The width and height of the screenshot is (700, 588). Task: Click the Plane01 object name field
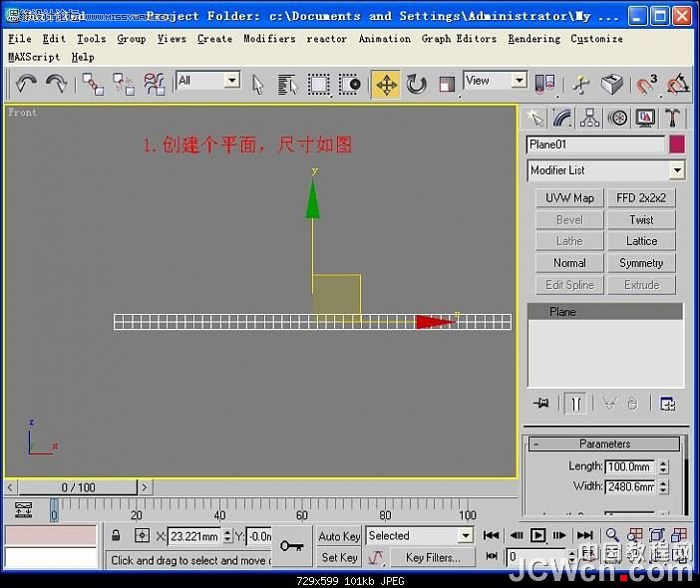click(x=595, y=145)
